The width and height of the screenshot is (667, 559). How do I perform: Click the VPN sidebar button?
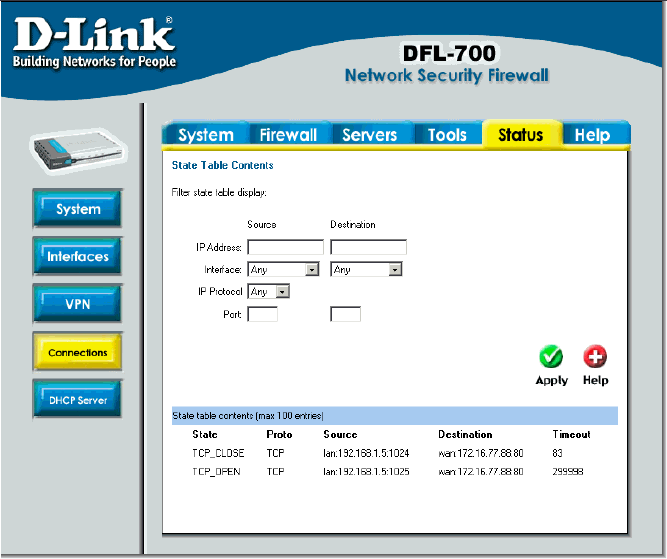click(78, 304)
